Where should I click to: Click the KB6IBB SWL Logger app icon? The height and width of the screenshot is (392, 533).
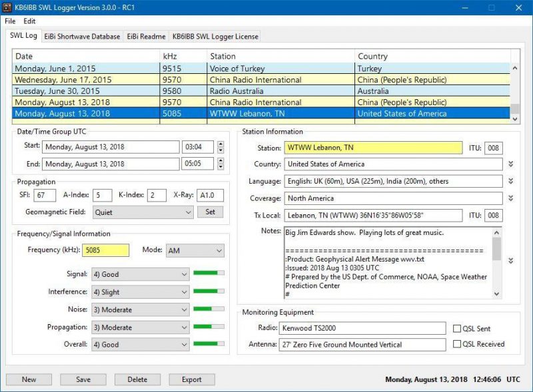(7, 7)
